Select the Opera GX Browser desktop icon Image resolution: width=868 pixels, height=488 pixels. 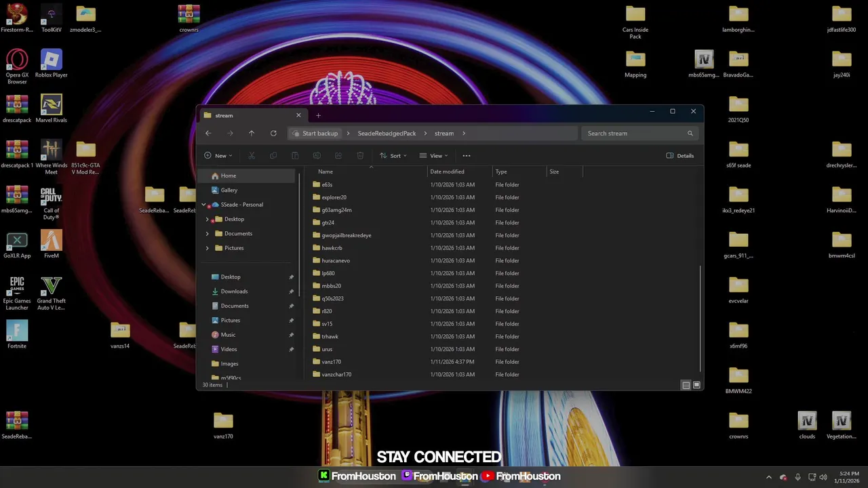(x=17, y=66)
